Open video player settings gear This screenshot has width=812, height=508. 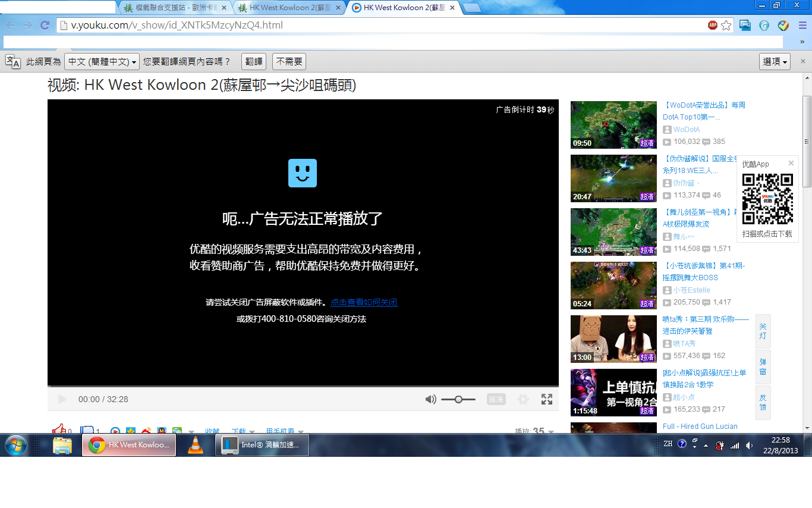[x=523, y=399]
